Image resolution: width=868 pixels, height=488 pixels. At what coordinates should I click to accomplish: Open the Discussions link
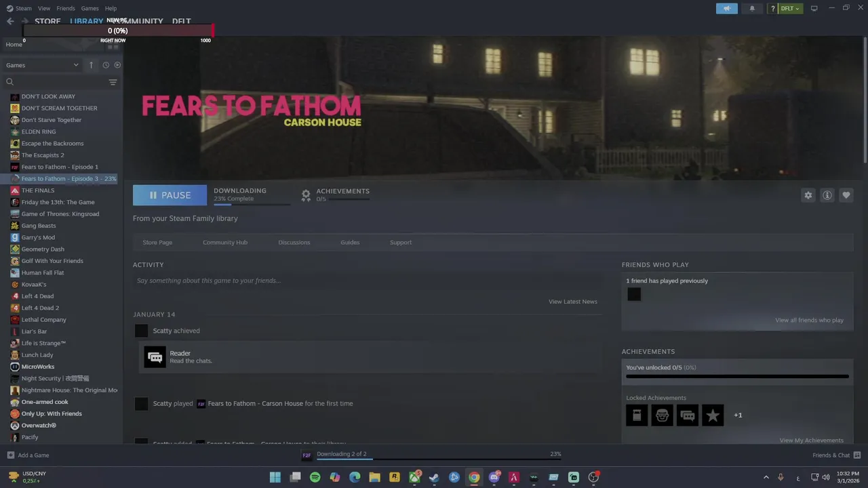click(x=294, y=242)
